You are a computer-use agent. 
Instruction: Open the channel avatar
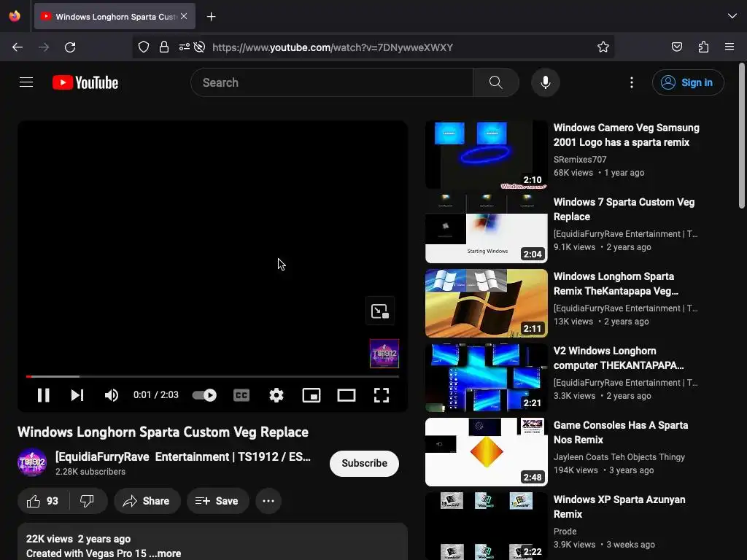click(x=32, y=462)
